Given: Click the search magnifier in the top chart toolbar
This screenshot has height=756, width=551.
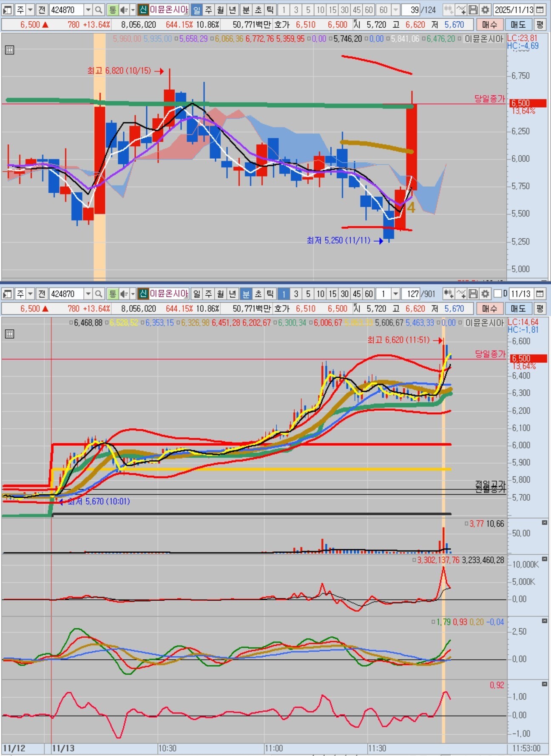Looking at the screenshot, I should [99, 10].
